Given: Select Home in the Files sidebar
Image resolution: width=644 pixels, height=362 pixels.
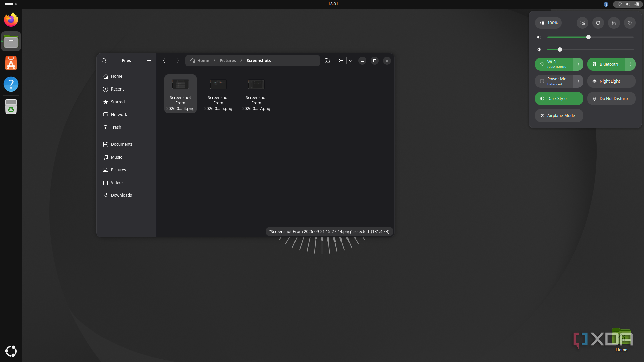Looking at the screenshot, I should tap(127, 76).
